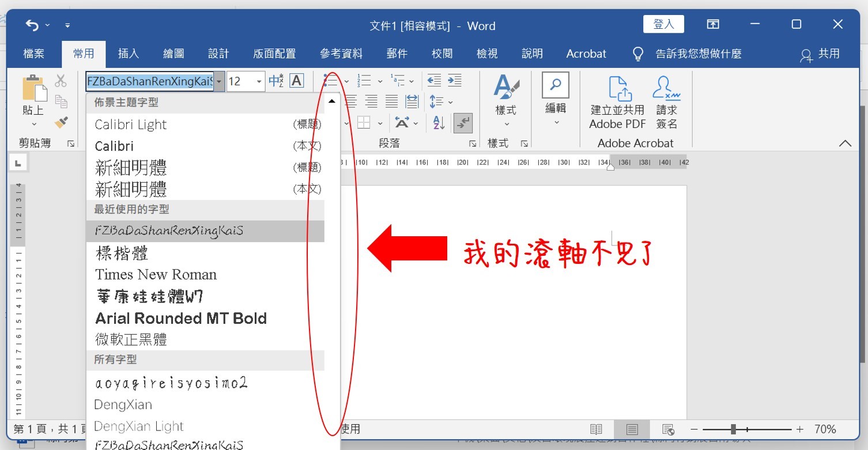Click the multilevel list icon
Screen dimensions: 868x450
(398, 80)
